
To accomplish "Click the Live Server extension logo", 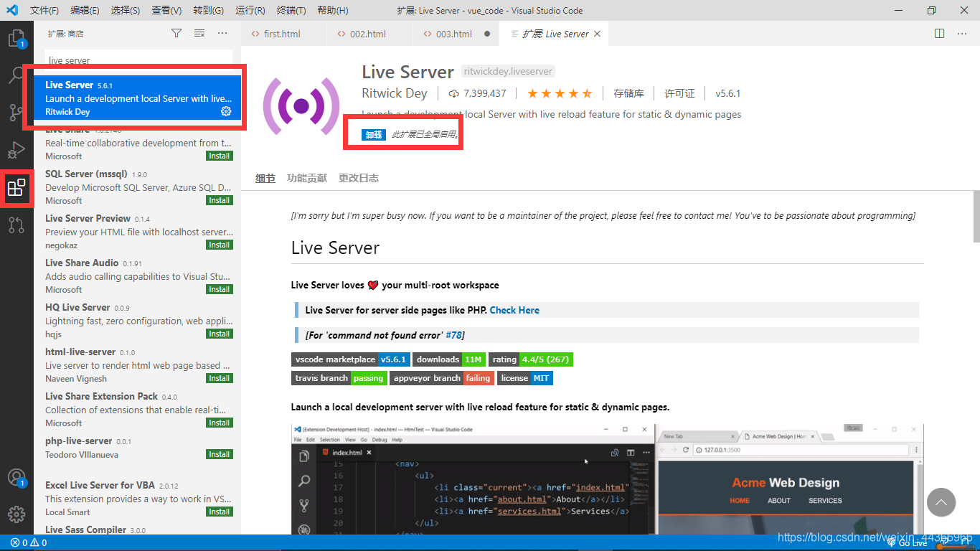I will 301,105.
